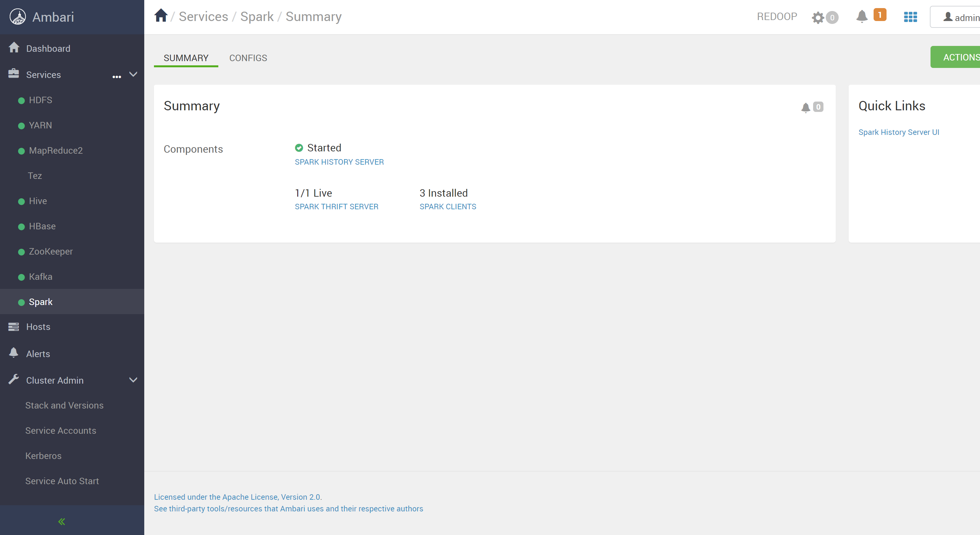Click the Ambari title text
Screen dimensions: 980x535
coord(53,17)
